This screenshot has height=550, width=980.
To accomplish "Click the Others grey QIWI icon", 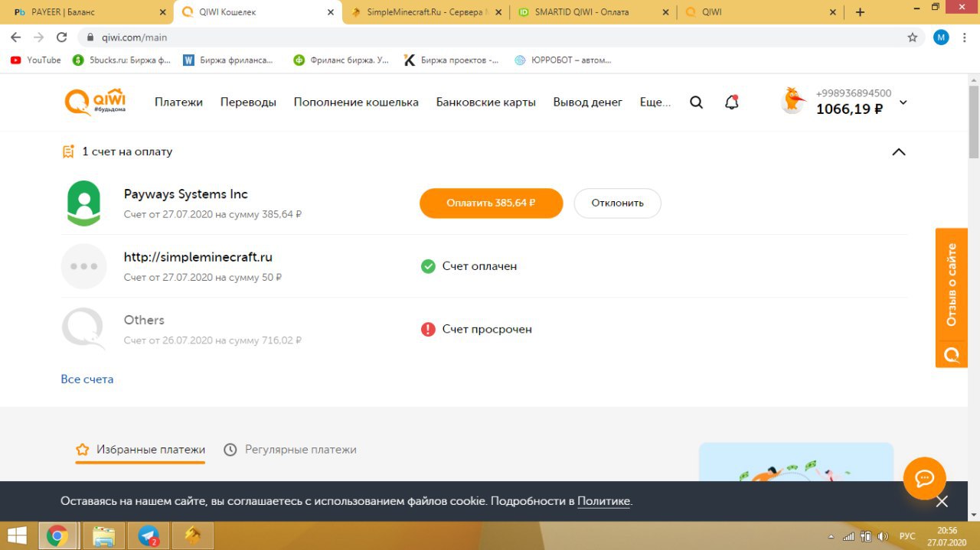I will coord(83,329).
